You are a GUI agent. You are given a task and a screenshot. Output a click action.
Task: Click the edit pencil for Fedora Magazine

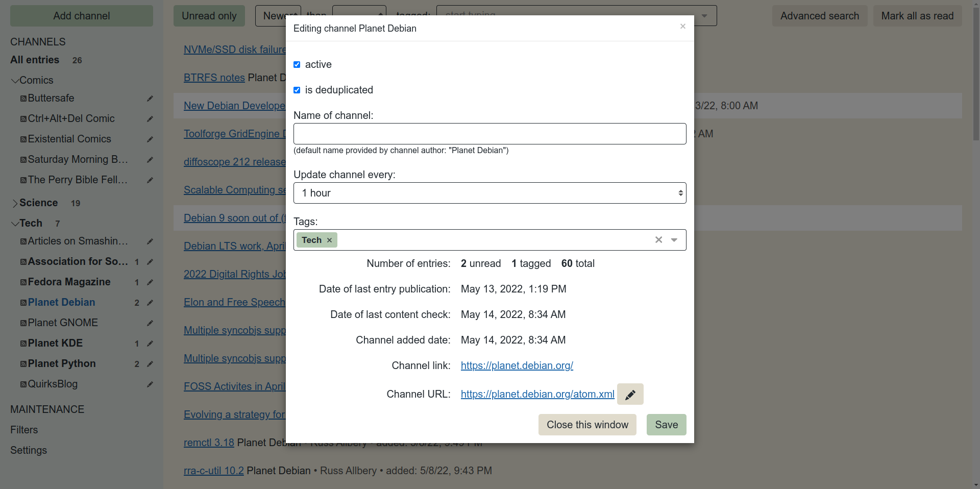[x=150, y=282]
